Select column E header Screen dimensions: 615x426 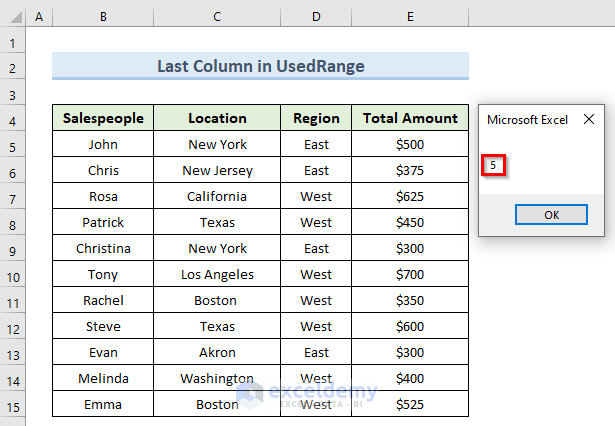pos(410,18)
